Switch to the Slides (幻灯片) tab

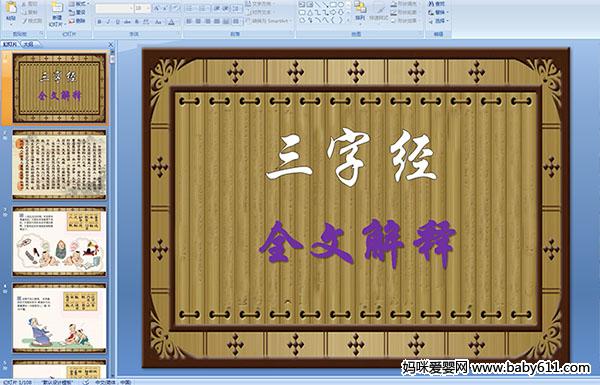pos(10,44)
